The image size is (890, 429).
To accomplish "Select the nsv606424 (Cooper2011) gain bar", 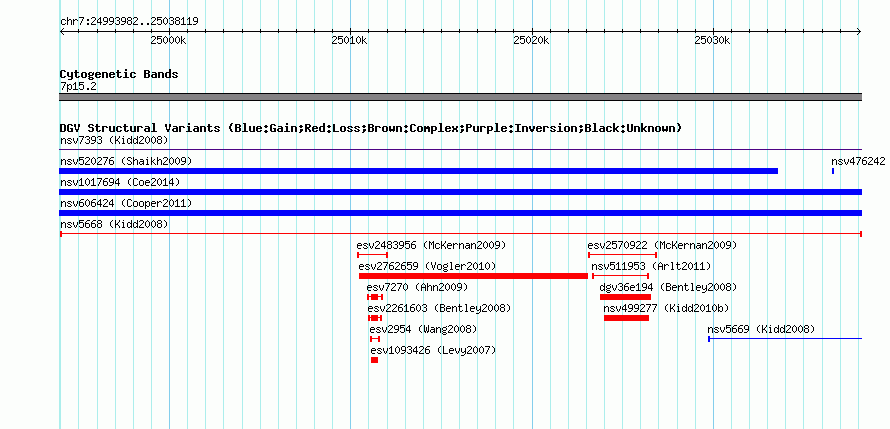I will pyautogui.click(x=460, y=213).
